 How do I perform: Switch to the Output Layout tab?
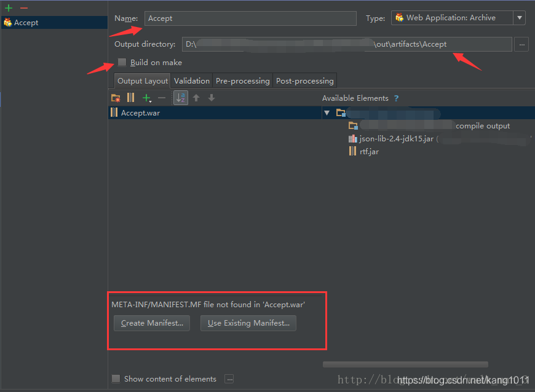(143, 81)
